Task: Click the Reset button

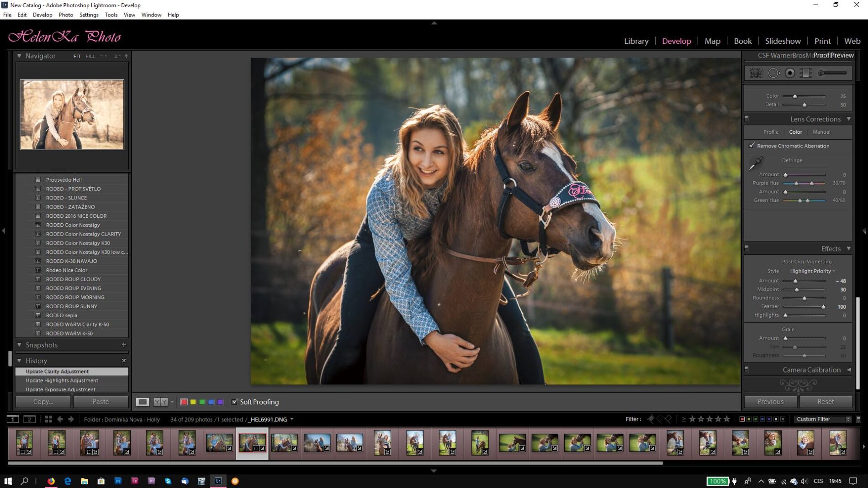Action: coord(826,402)
